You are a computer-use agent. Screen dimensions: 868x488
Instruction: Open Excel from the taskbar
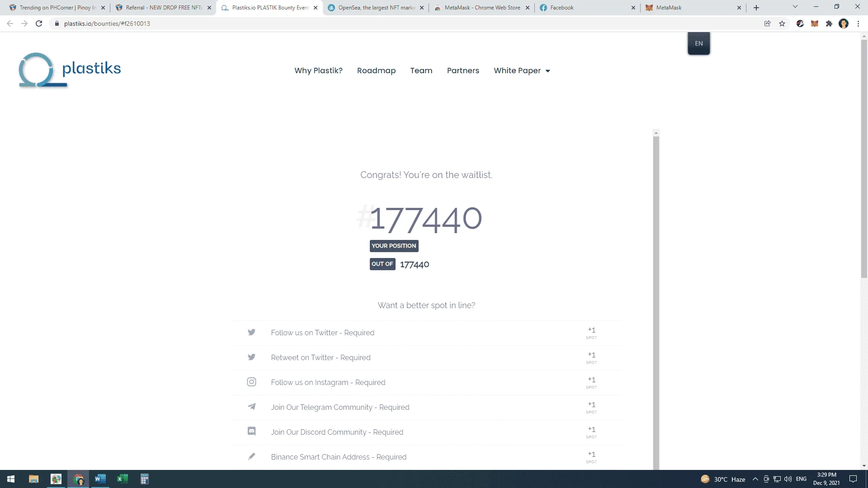click(122, 479)
